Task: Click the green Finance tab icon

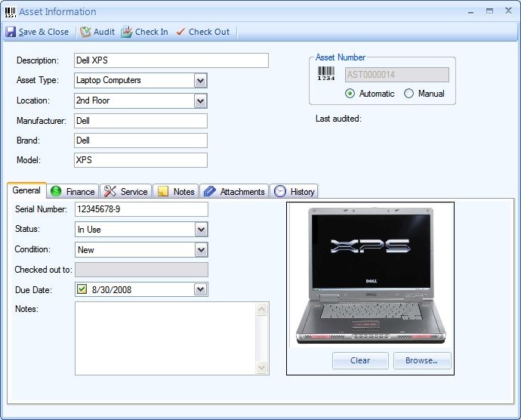Action: pyautogui.click(x=56, y=191)
